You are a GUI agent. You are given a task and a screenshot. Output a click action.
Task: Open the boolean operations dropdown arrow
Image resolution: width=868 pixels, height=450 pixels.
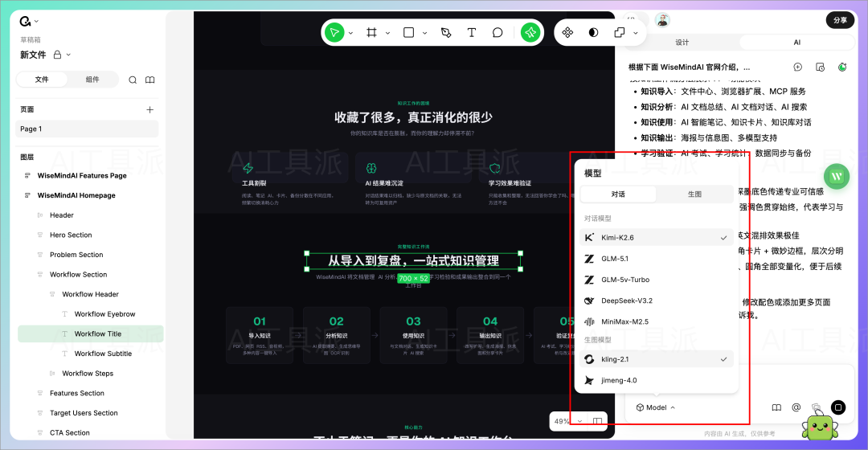point(636,33)
